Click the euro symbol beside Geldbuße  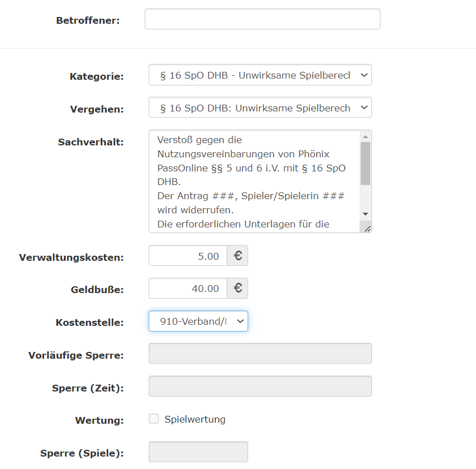coord(237,289)
